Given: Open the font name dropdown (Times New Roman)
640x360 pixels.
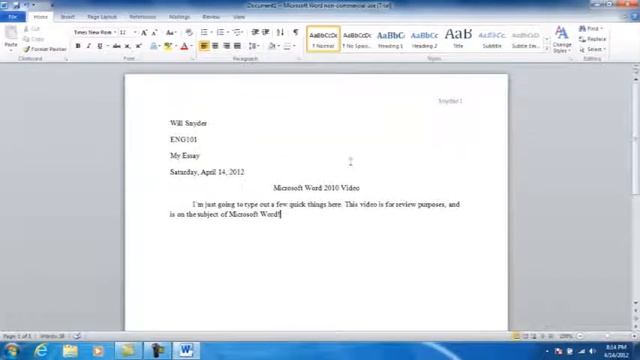Looking at the screenshot, I should 115,32.
